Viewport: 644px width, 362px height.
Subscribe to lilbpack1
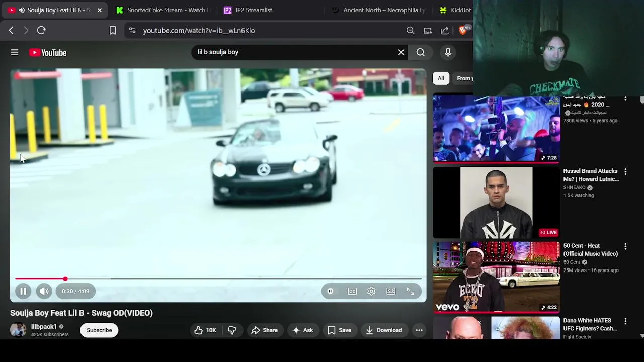tap(99, 330)
